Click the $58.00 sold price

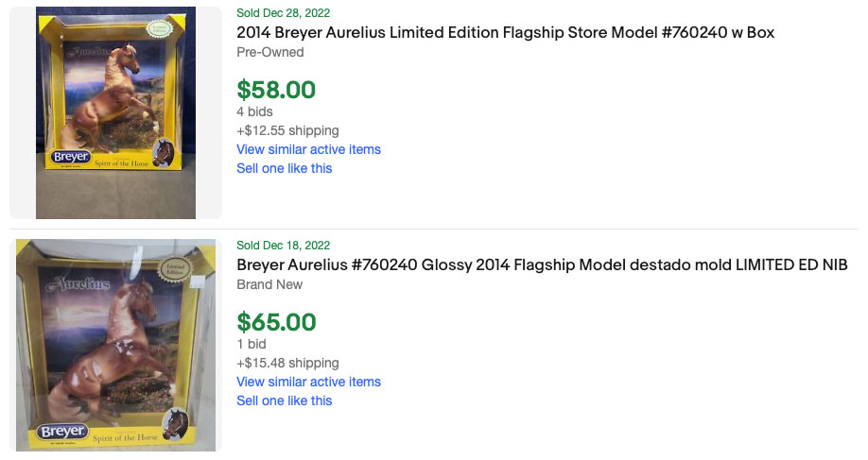pyautogui.click(x=276, y=90)
